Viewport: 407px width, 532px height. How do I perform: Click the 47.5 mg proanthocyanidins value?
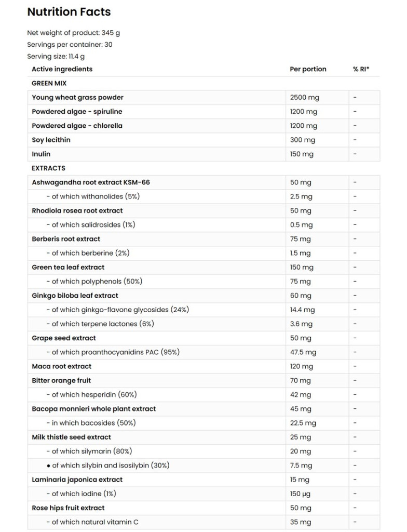tap(303, 352)
